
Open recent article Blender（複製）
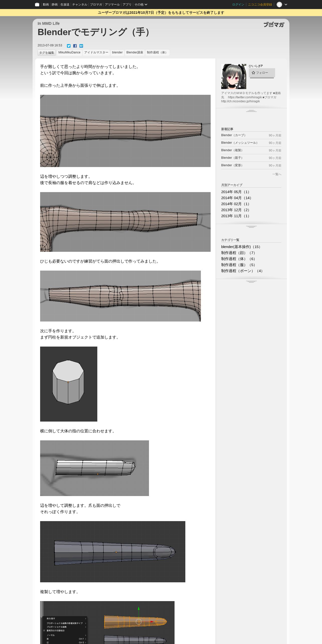point(232,150)
